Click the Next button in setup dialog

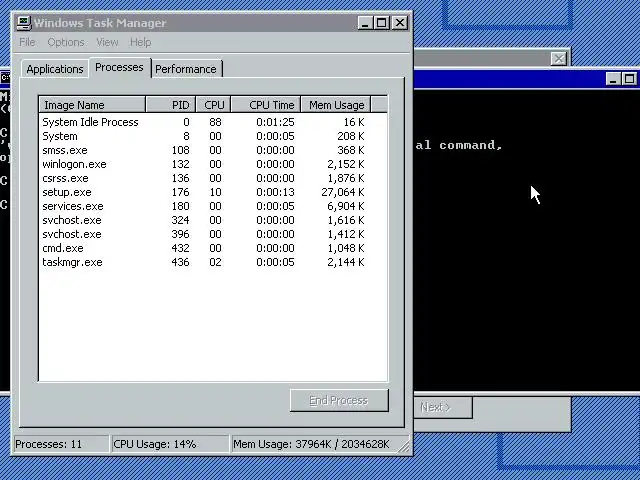pos(443,407)
